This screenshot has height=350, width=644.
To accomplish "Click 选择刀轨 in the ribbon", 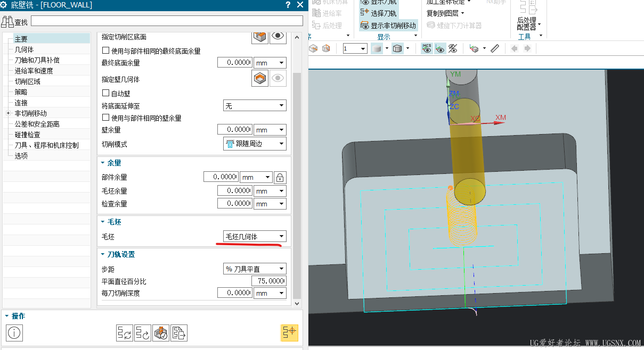I will tap(378, 12).
